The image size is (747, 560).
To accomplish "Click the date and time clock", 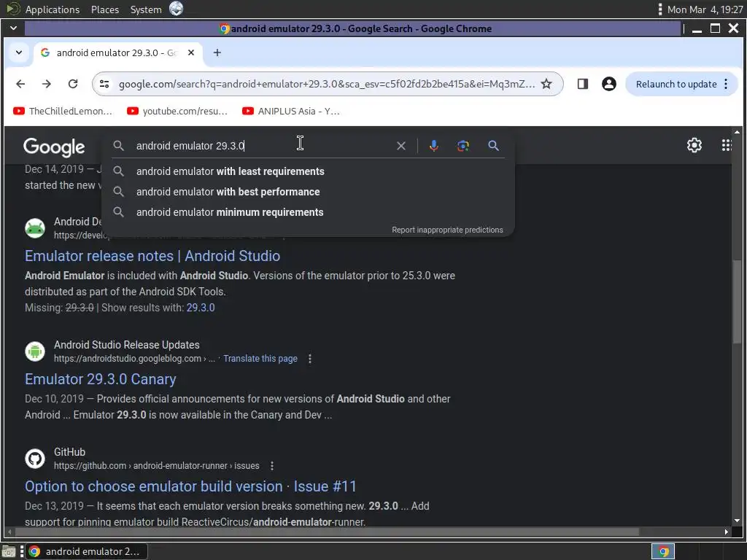I will pos(705,9).
